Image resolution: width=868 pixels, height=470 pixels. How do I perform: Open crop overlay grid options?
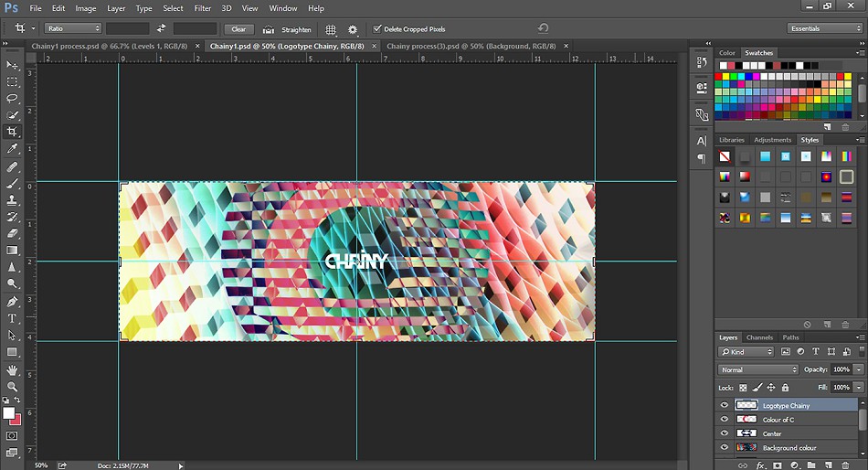(x=331, y=29)
